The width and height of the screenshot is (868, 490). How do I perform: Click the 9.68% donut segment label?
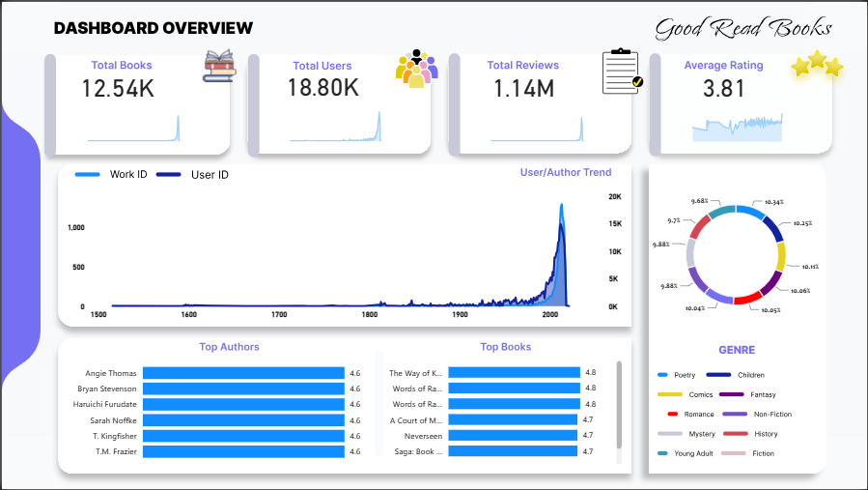click(x=699, y=201)
